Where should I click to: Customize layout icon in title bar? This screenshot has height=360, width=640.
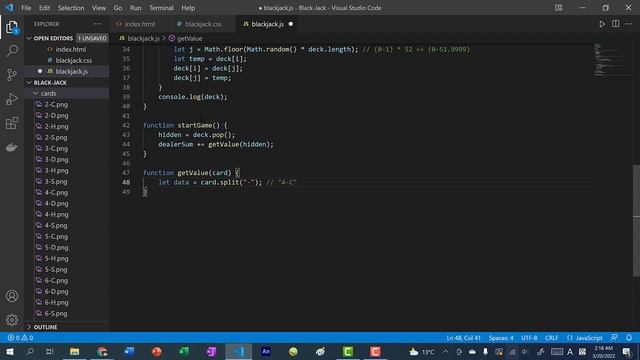coord(558,8)
